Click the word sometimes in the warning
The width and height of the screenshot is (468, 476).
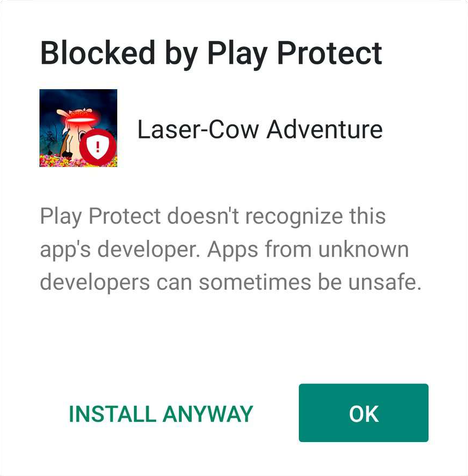(255, 282)
